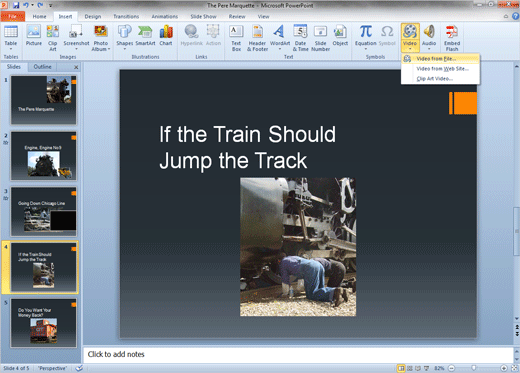Screen dimensions: 520x373
Task: Open the Clip Art tool
Action: pyautogui.click(x=53, y=38)
